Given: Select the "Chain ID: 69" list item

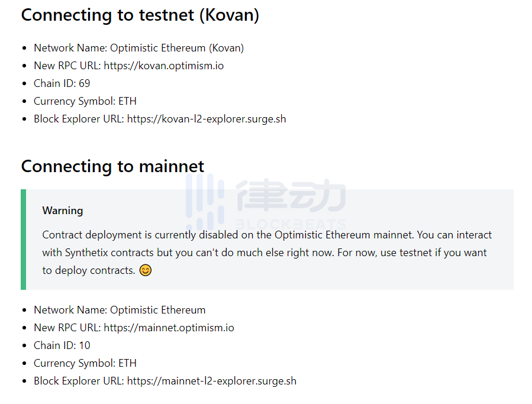Looking at the screenshot, I should pyautogui.click(x=62, y=83).
